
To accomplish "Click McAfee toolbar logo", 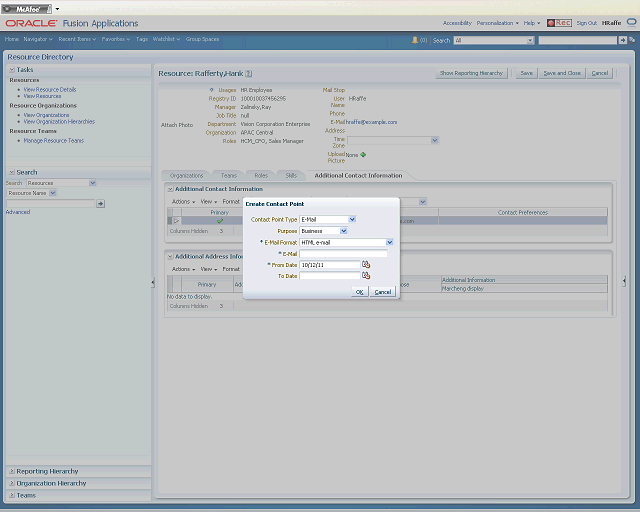I will [x=27, y=9].
